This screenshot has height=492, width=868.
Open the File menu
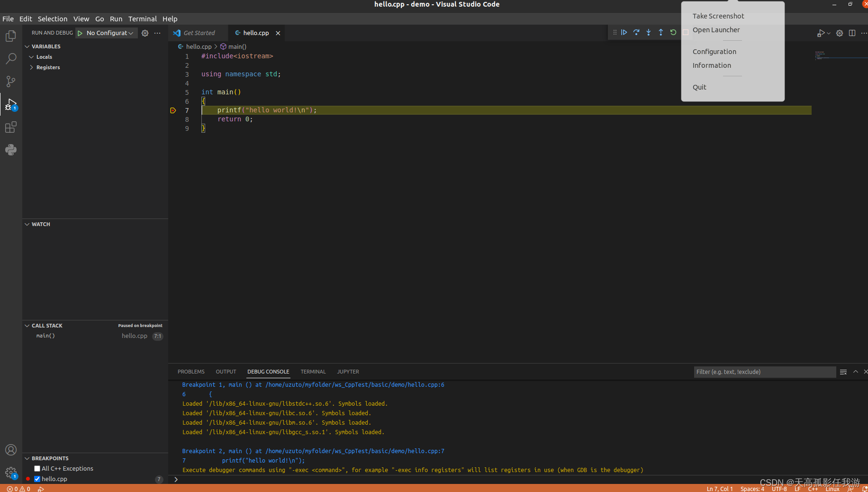click(8, 19)
